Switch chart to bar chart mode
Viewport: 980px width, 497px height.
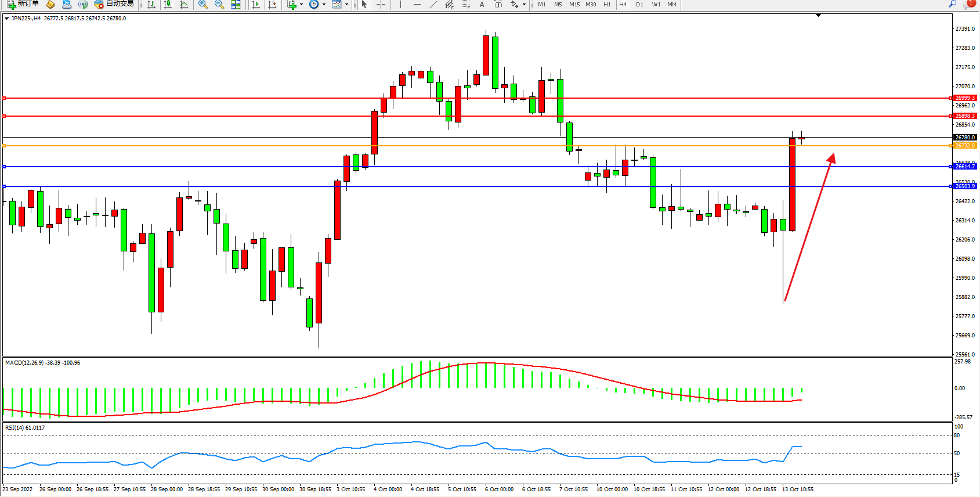151,5
